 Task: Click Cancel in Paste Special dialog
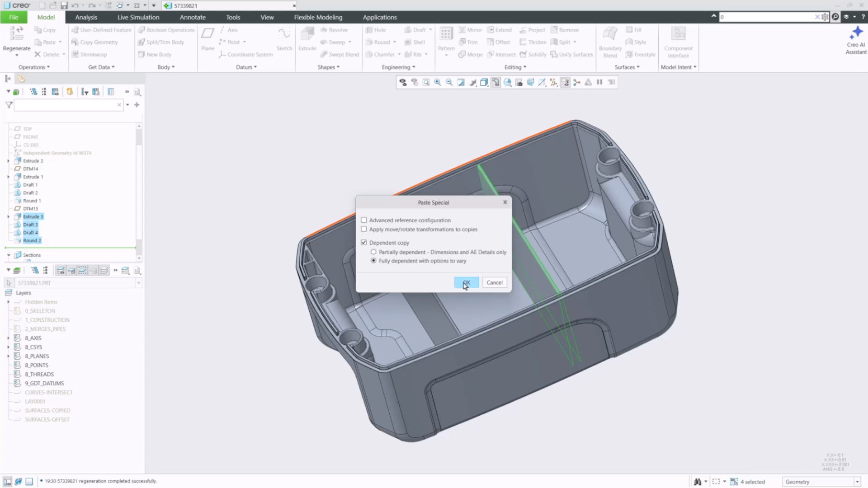[x=494, y=282]
